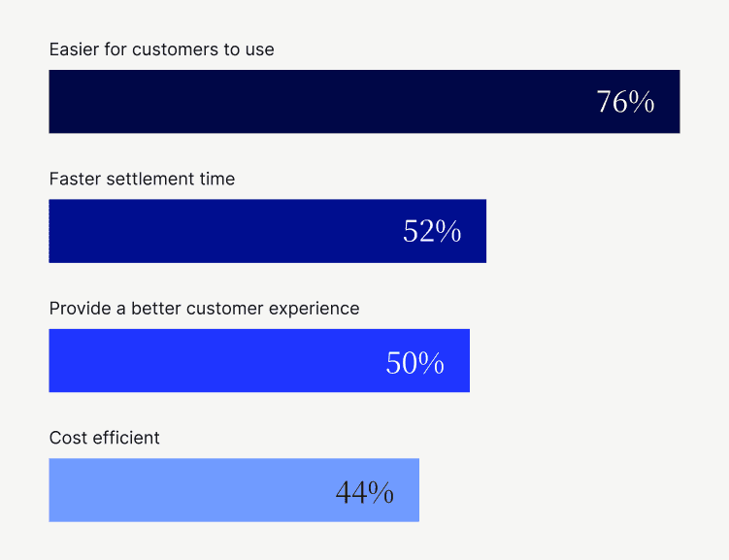Click the word 'Cost' above fourth bar
729x560 pixels.
point(68,438)
